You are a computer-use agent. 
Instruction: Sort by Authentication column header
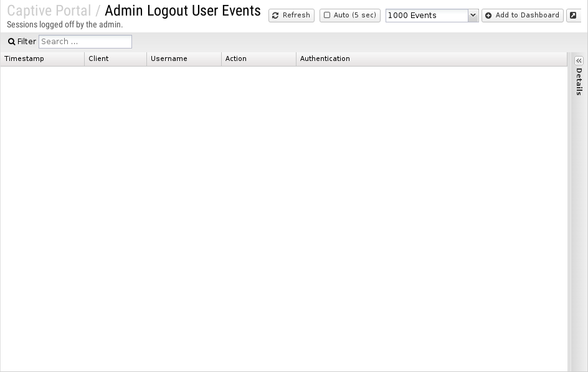(x=432, y=59)
